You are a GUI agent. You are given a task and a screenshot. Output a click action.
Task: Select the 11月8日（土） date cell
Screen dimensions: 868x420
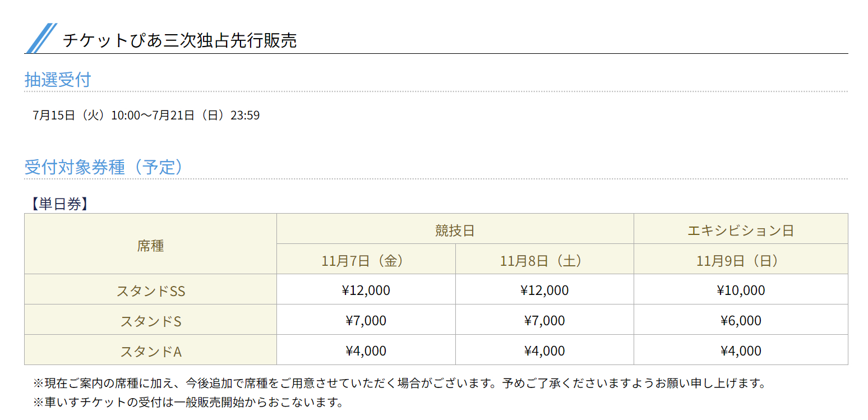pyautogui.click(x=544, y=259)
